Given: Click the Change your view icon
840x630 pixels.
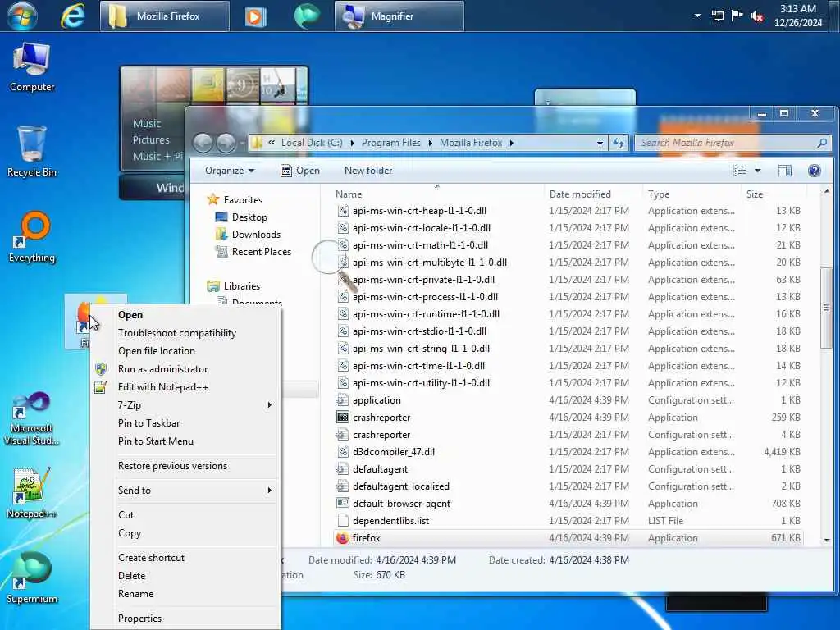Looking at the screenshot, I should coord(740,171).
